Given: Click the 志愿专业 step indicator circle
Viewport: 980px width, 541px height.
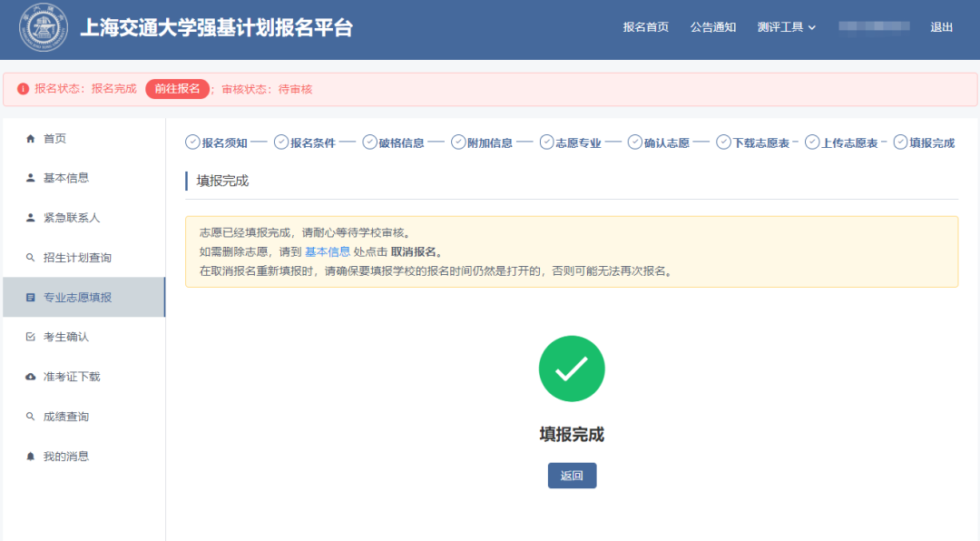Looking at the screenshot, I should pyautogui.click(x=546, y=142).
